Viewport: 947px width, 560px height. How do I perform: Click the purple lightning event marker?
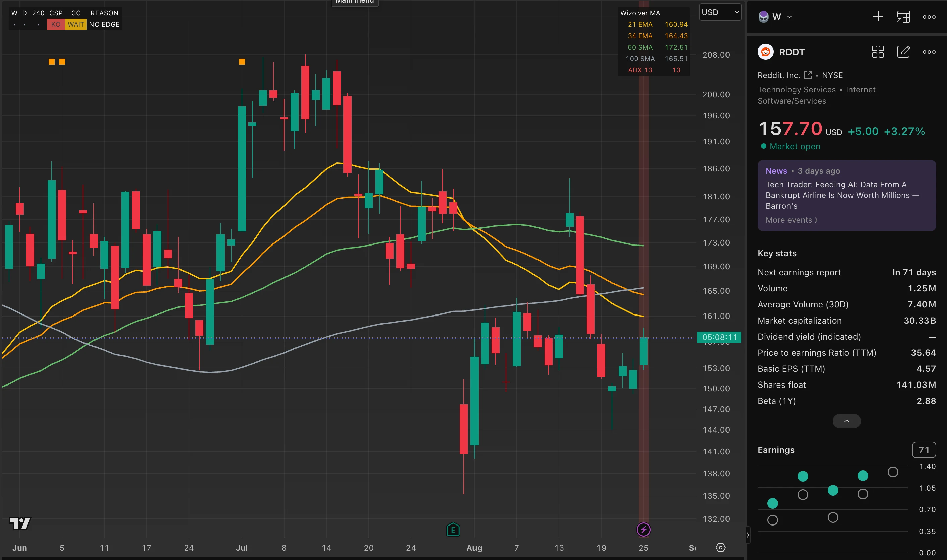click(643, 530)
